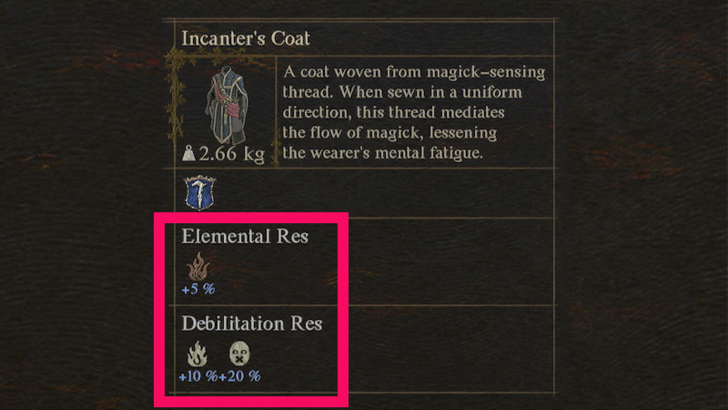Click the coat description text
The image size is (728, 410).
click(414, 112)
